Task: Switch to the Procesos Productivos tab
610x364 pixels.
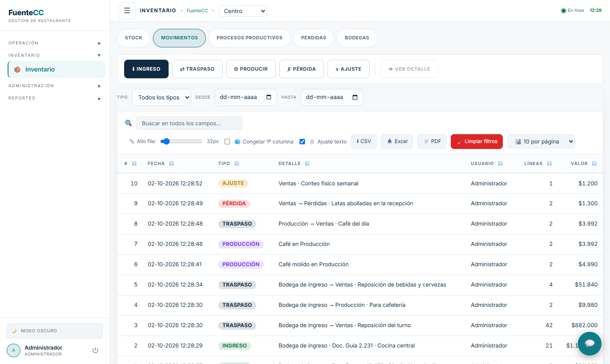Action: [250, 38]
